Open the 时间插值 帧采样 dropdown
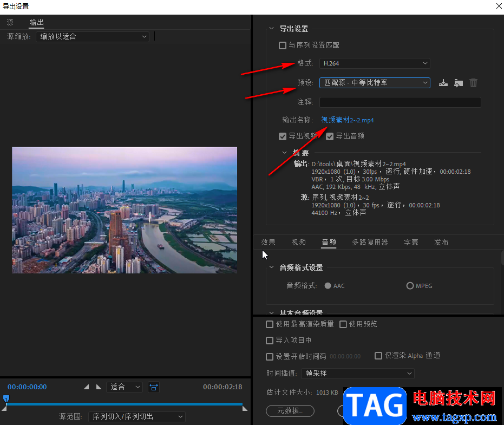The width and height of the screenshot is (504, 425). pyautogui.click(x=358, y=373)
